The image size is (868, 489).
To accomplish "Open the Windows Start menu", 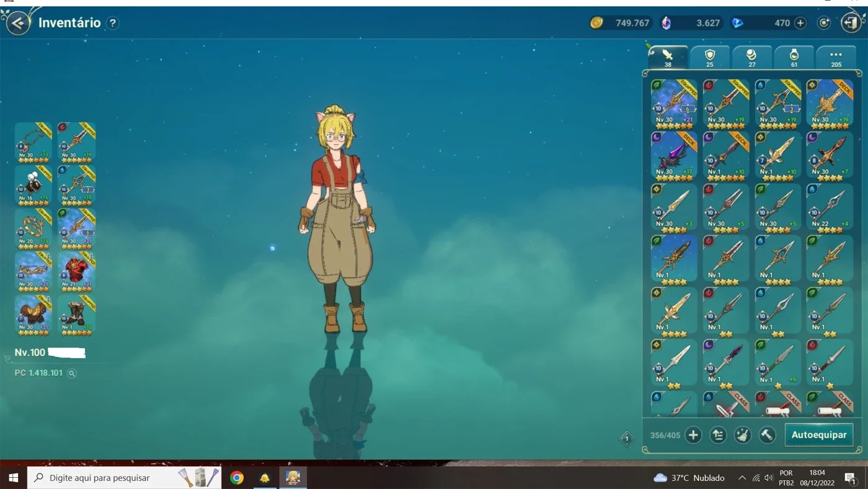I will coord(13,478).
